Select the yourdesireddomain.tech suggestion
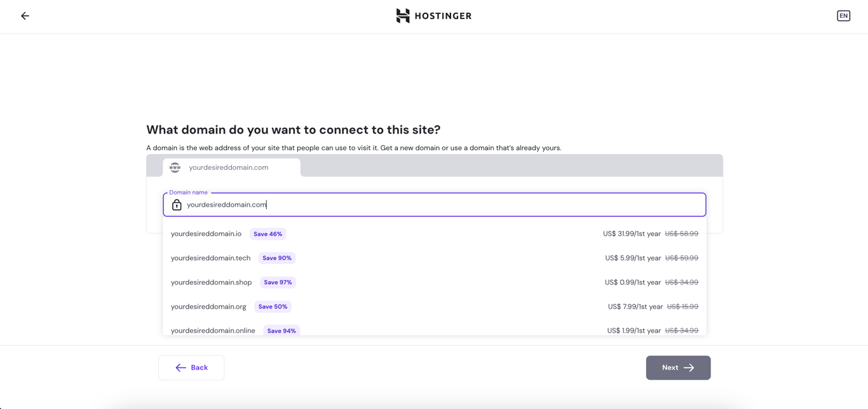 tap(210, 258)
